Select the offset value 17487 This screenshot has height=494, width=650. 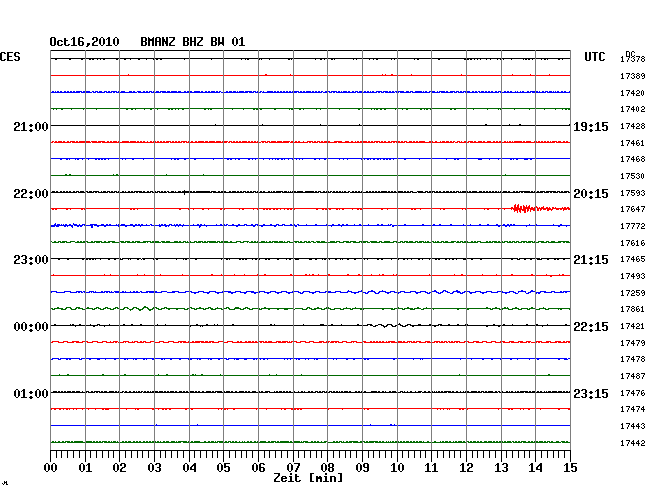(633, 376)
